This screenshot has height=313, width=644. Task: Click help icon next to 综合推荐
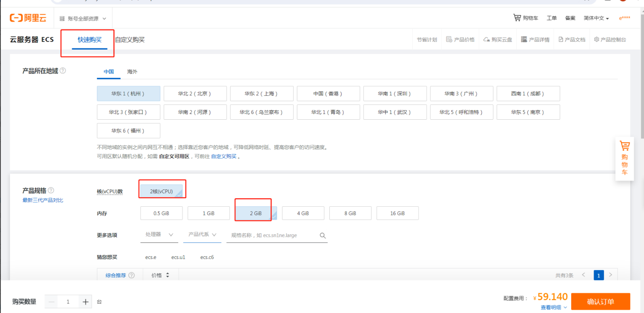[x=132, y=275]
